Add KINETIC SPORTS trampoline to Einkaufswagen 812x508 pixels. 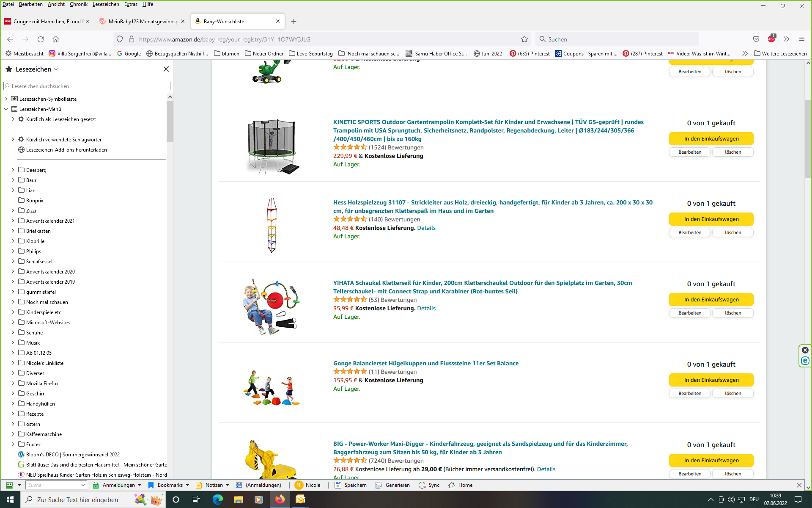pyautogui.click(x=711, y=139)
